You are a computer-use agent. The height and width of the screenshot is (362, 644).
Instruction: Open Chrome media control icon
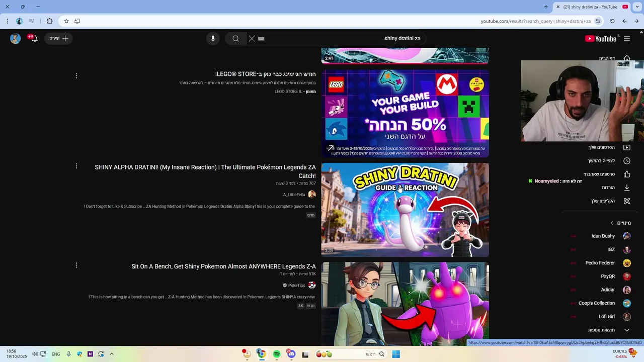32,21
